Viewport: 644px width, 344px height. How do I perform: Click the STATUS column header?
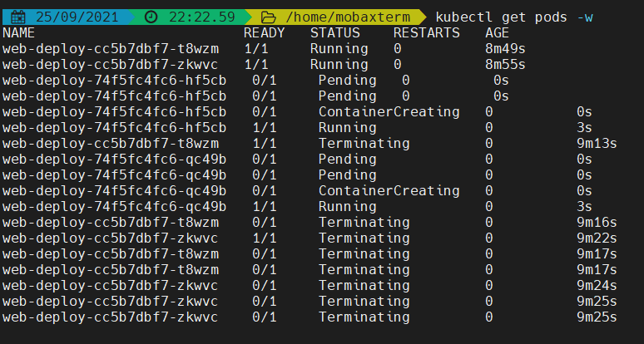point(334,33)
